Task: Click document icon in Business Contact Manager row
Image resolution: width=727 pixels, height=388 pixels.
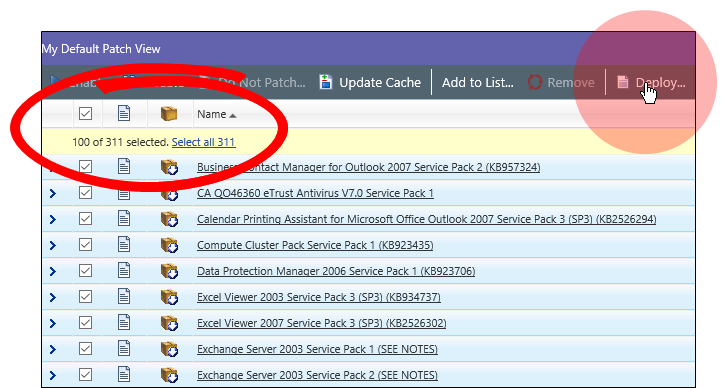Action: point(124,166)
